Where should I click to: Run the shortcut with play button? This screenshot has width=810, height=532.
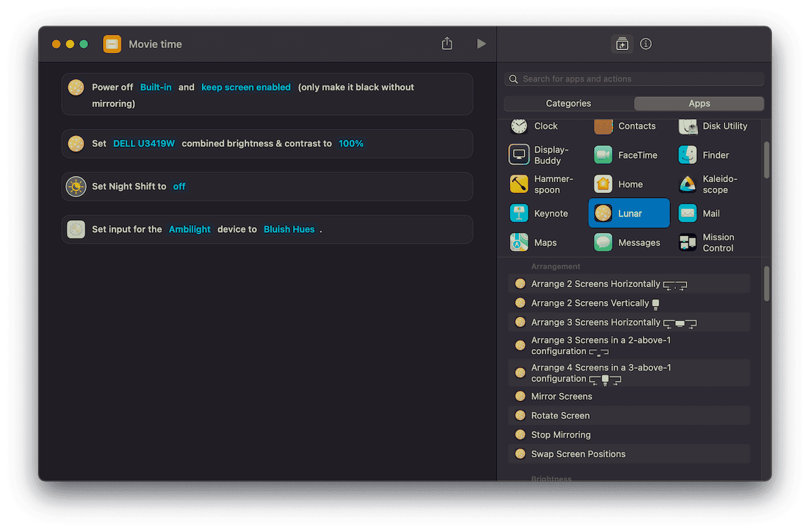tap(481, 44)
